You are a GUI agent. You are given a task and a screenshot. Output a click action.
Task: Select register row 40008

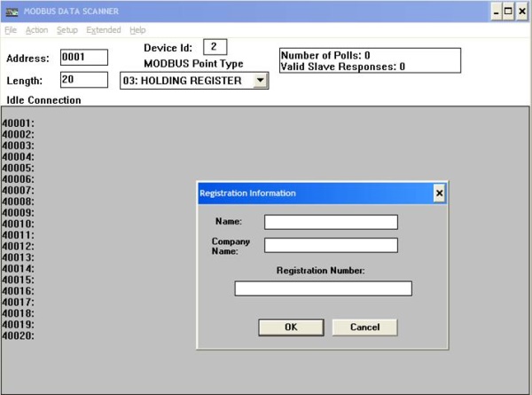(19, 201)
